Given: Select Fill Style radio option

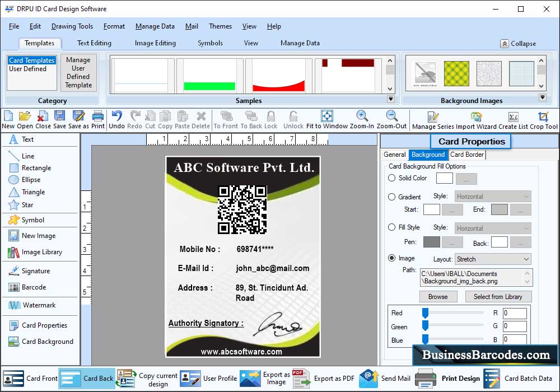Looking at the screenshot, I should tap(392, 227).
